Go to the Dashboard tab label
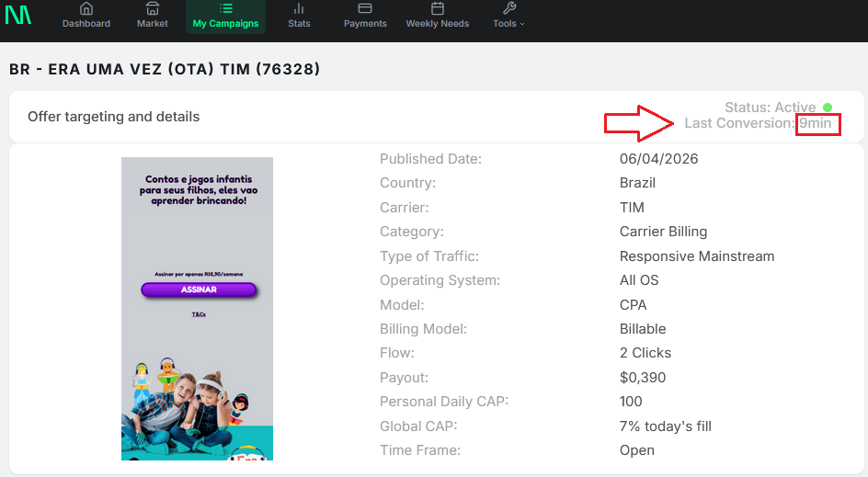Viewport: 868px width, 477px height. click(86, 23)
